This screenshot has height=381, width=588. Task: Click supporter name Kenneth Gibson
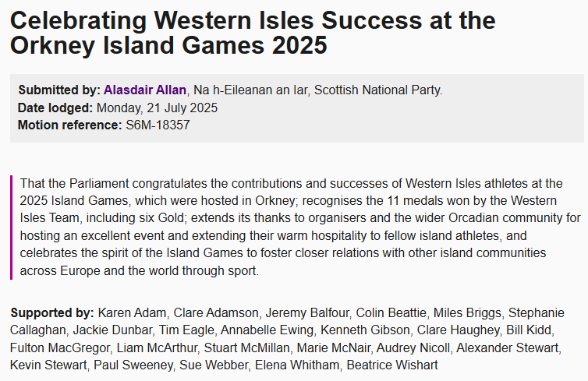pyautogui.click(x=365, y=330)
